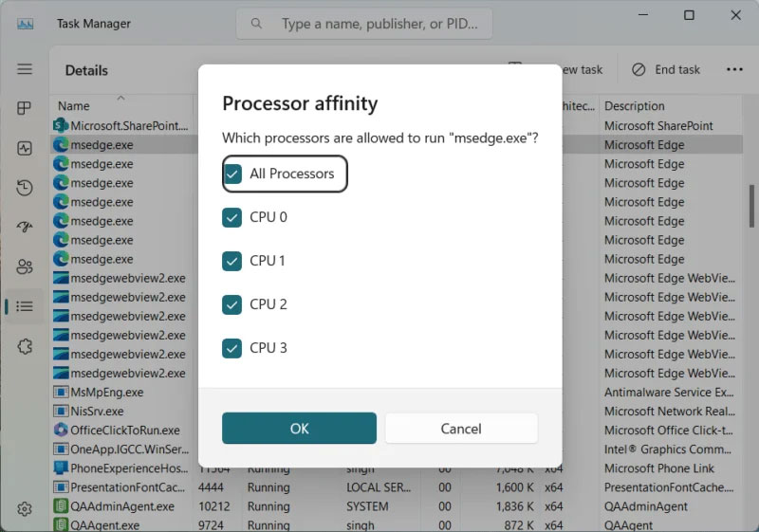Cancel the Processor affinity dialog
This screenshot has width=759, height=532.
[461, 428]
